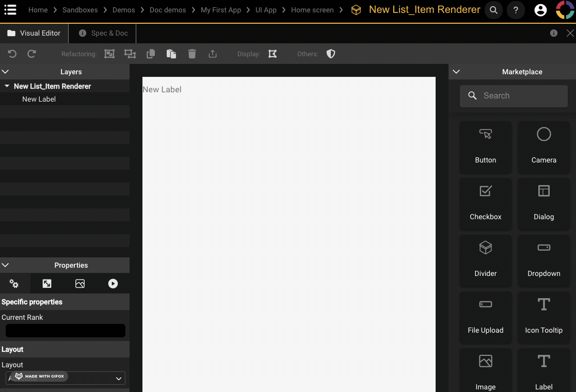Select the Button component in Marketplace

[x=485, y=146]
